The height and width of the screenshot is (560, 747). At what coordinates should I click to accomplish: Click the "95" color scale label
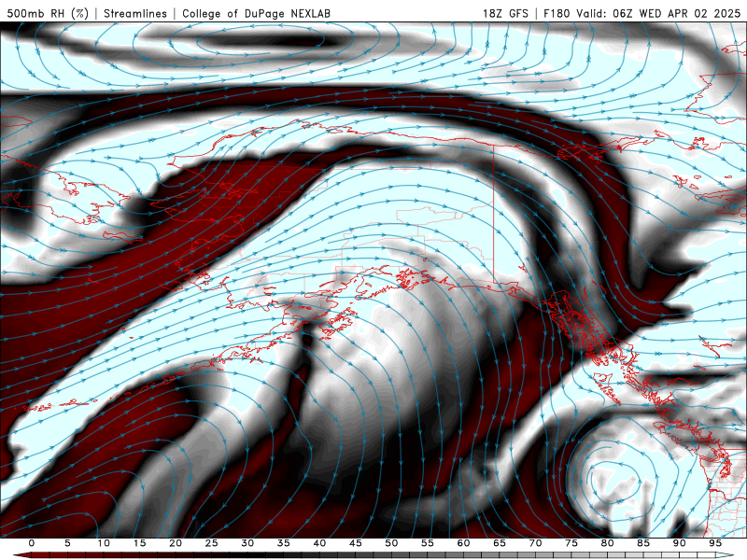pyautogui.click(x=715, y=543)
